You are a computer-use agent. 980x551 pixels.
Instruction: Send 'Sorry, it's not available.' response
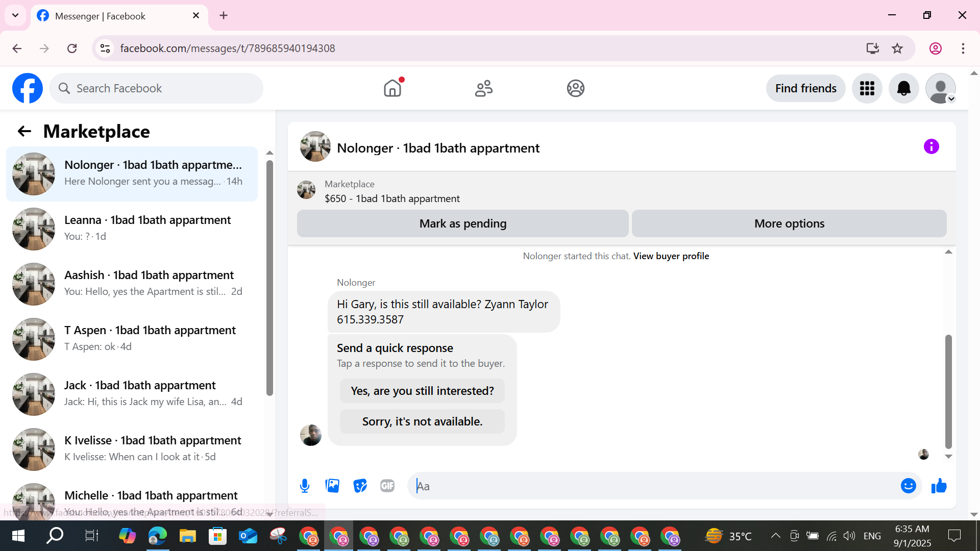pyautogui.click(x=422, y=421)
